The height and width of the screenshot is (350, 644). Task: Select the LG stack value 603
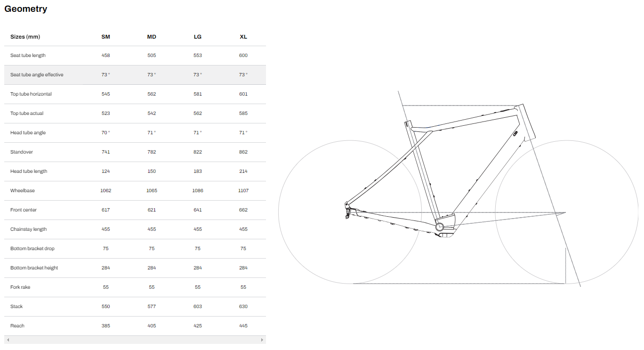point(197,306)
